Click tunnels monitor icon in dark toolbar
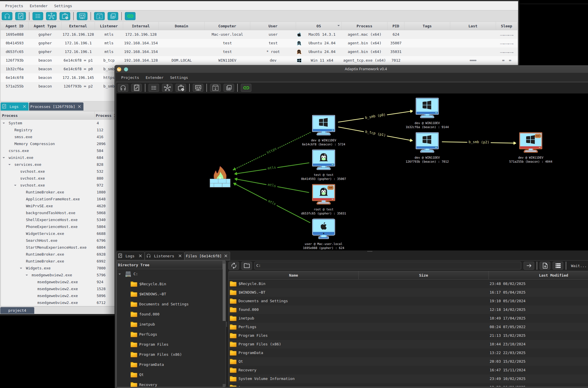Screen dimensions: 588x388 tap(198, 88)
